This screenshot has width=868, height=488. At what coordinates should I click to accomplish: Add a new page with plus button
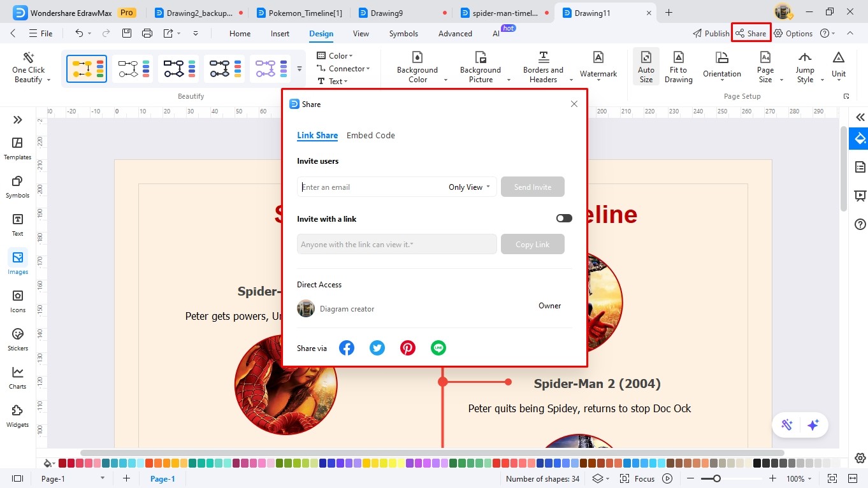126,478
